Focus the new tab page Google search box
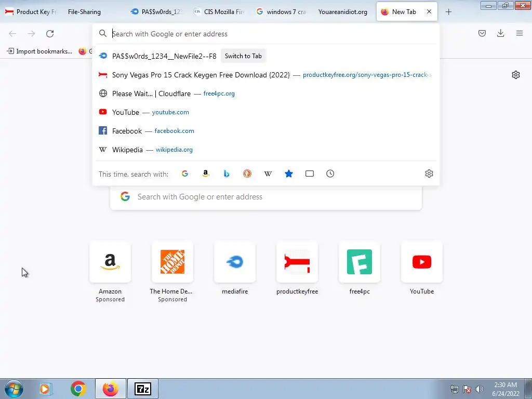The height and width of the screenshot is (399, 532). (x=265, y=197)
